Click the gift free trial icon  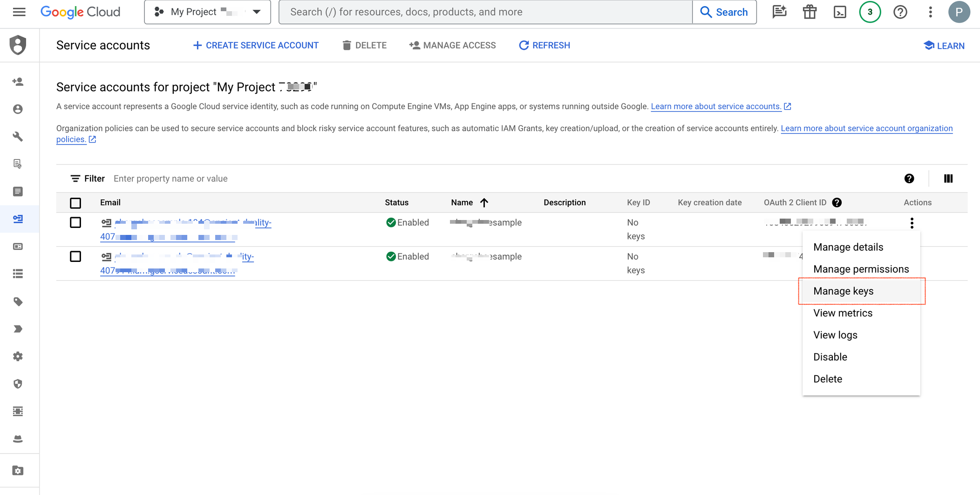pos(810,12)
